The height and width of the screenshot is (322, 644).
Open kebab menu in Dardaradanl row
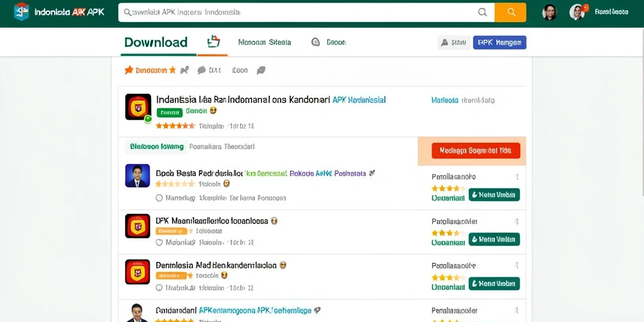[517, 311]
